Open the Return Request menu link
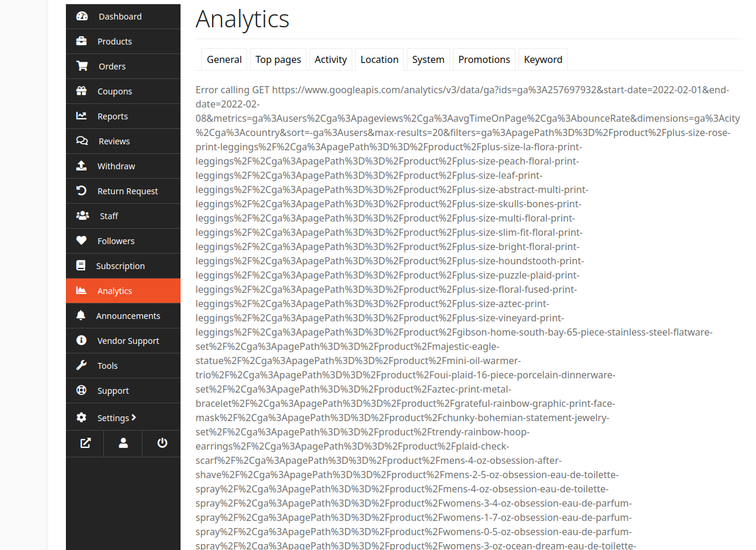Viewport: 756px width, 550px height. click(123, 191)
